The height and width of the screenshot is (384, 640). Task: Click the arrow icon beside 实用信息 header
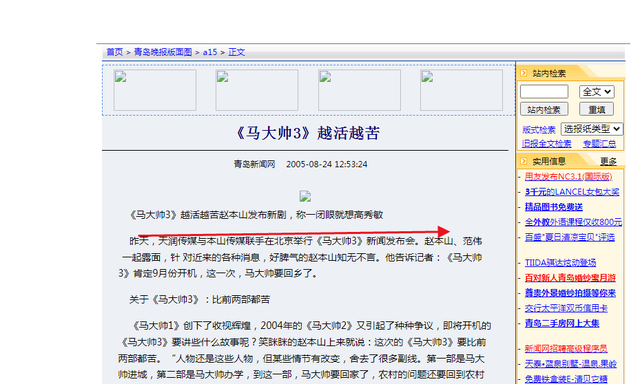pos(524,161)
